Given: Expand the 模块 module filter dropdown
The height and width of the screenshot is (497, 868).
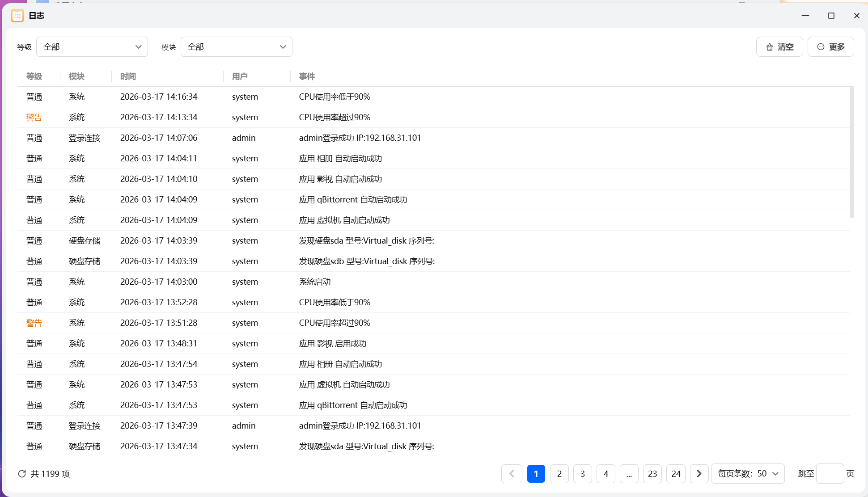Looking at the screenshot, I should [x=236, y=47].
